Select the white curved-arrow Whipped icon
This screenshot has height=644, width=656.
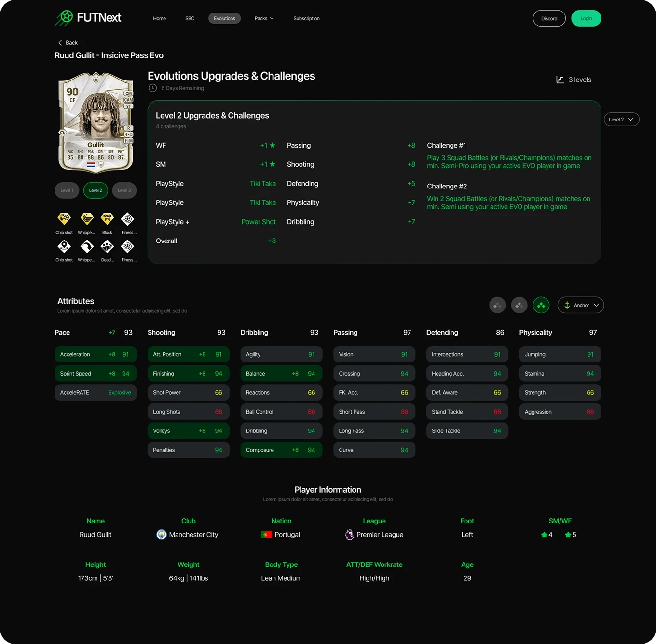tap(87, 246)
